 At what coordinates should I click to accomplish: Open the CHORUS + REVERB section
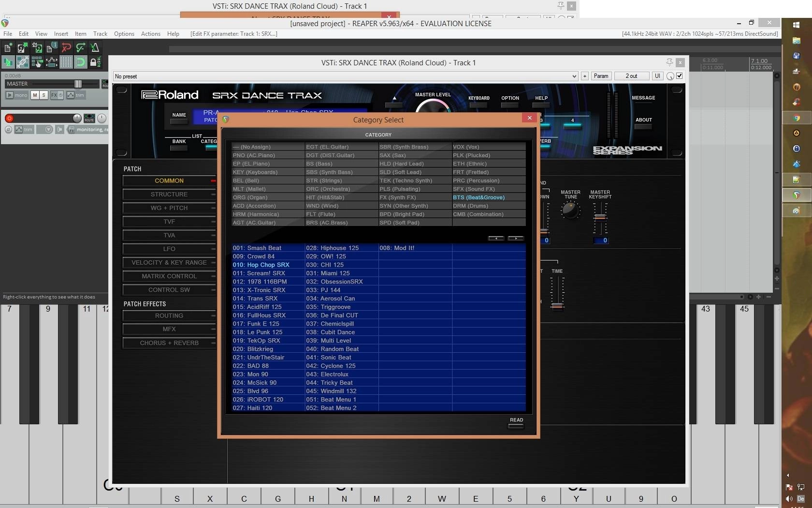(x=169, y=343)
